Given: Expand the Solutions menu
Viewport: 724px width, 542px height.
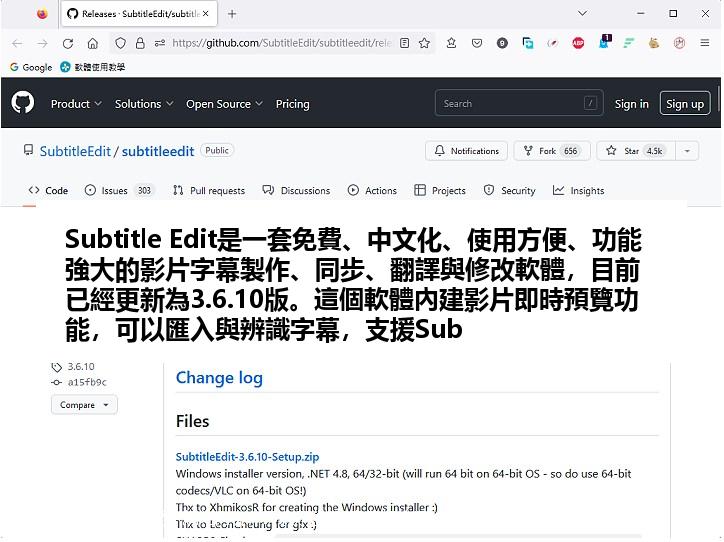Looking at the screenshot, I should pos(143,104).
